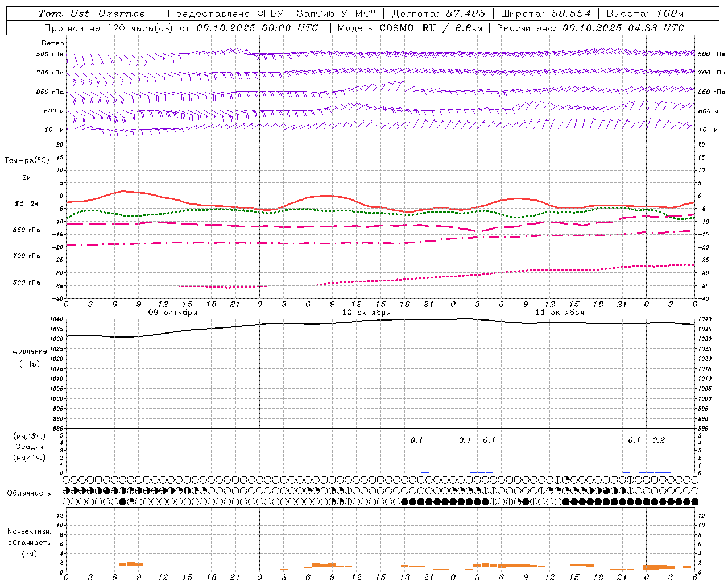
Task: Click the "850 гПа" temperature legend entry
Action: coord(27,230)
